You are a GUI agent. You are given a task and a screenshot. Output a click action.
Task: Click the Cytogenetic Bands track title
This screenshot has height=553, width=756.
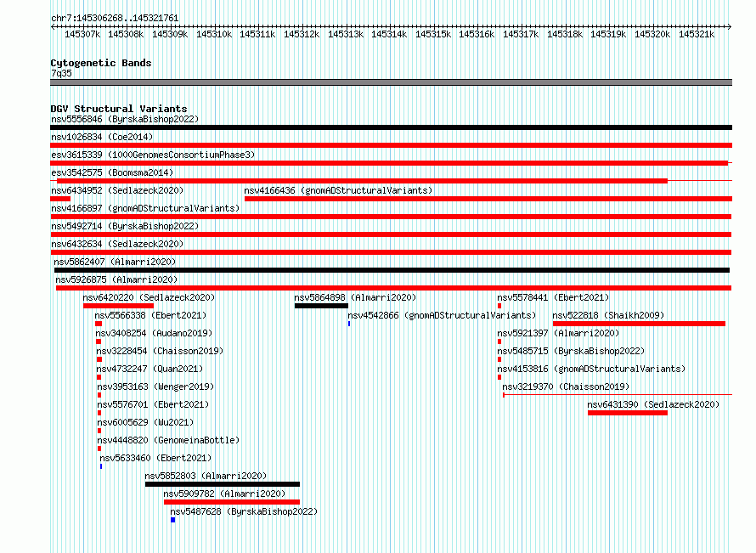[101, 63]
